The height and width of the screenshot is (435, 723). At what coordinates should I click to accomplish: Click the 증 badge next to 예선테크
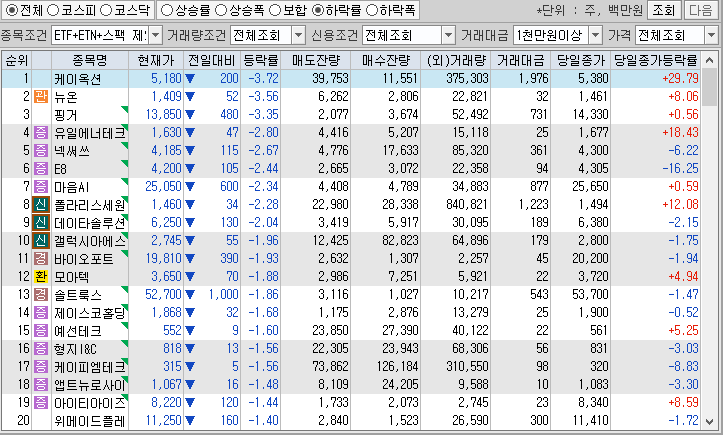[x=41, y=330]
